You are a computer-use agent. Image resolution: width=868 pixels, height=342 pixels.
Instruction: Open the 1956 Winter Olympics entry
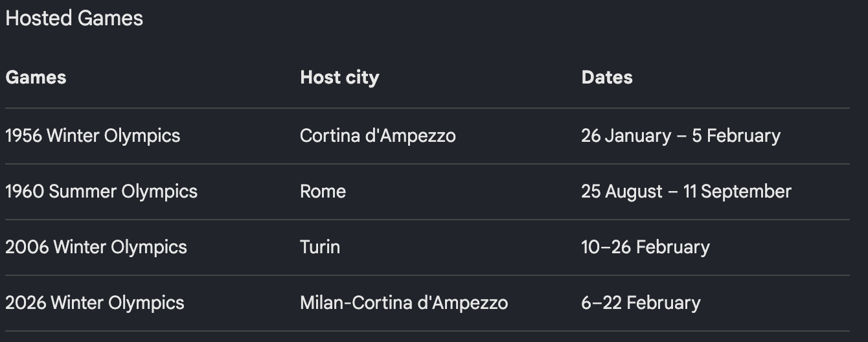(x=93, y=136)
